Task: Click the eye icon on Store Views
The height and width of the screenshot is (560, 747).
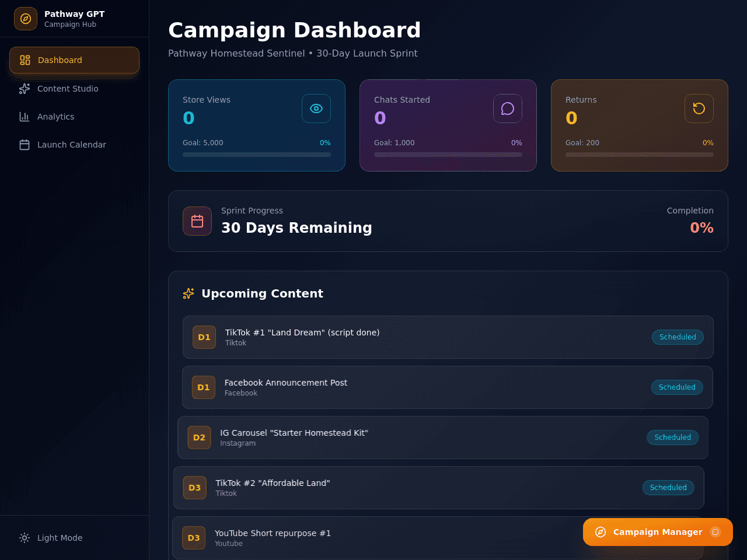Action: click(x=316, y=108)
